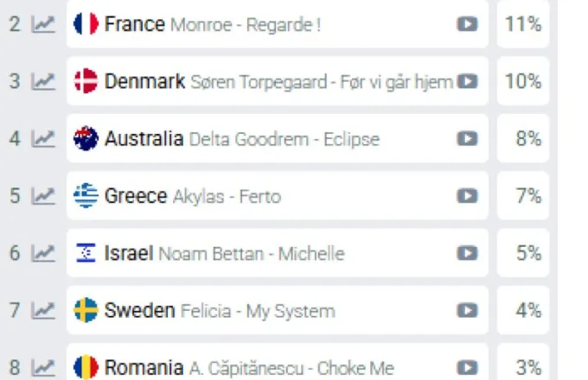Watch Delta Goodrem's Eclipse video
Image resolution: width=588 pixels, height=380 pixels.
click(x=467, y=138)
